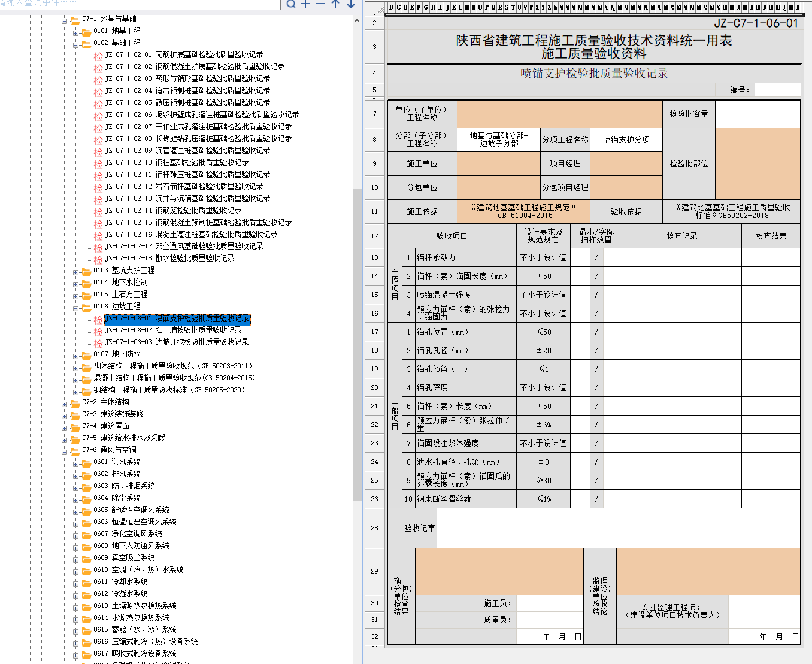
Task: Collapse the C7-6 通风与空调 branch
Action: pos(65,451)
